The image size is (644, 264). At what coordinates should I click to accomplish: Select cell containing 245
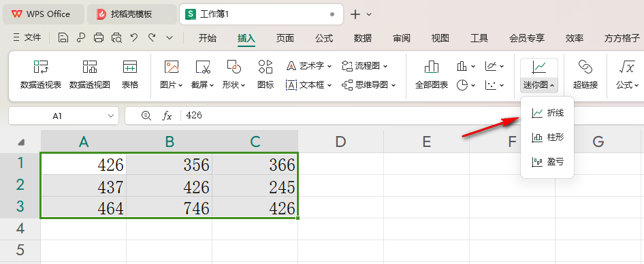coord(255,186)
